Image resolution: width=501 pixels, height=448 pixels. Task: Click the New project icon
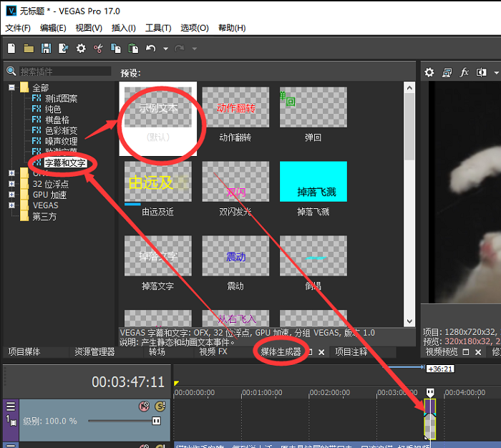[11, 48]
